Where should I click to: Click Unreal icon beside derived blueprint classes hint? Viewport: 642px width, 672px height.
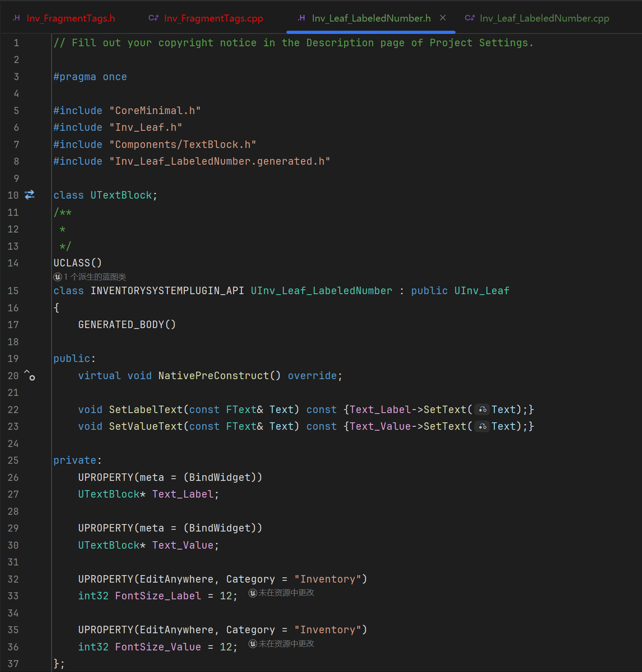click(x=58, y=277)
